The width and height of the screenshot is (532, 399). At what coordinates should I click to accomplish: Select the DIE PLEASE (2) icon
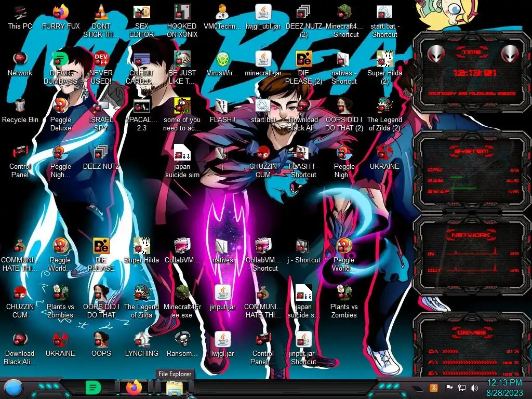pos(303,69)
